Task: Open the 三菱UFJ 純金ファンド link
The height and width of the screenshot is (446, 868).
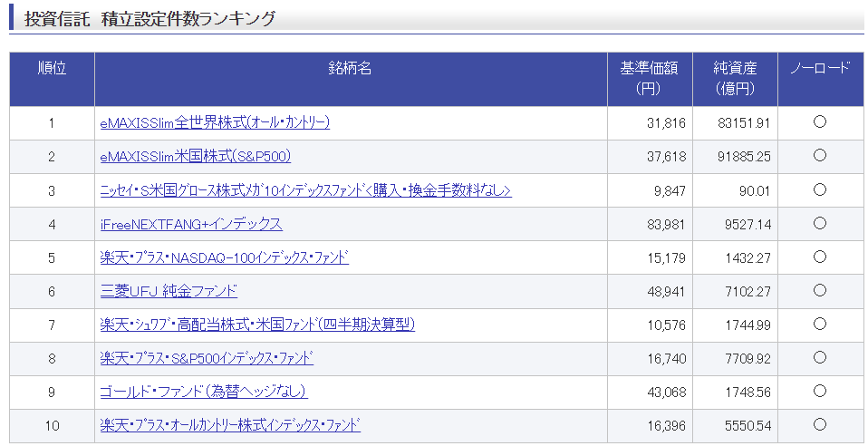Action: [169, 291]
